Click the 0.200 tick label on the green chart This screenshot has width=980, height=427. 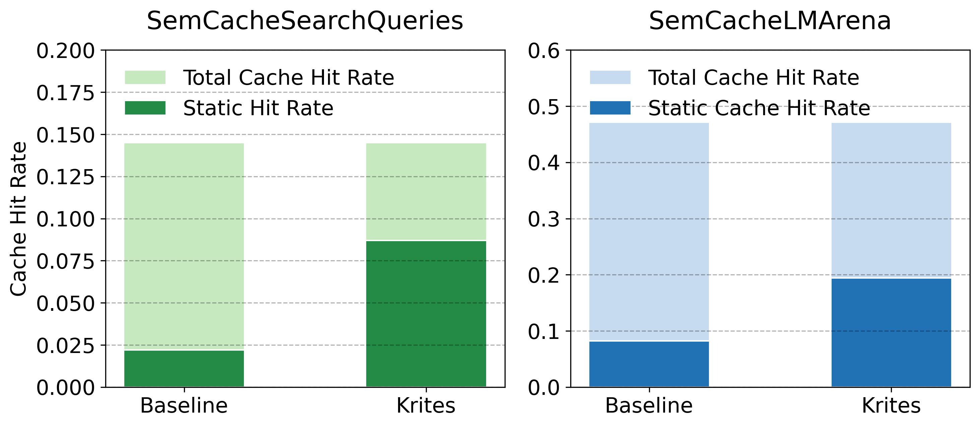click(x=65, y=51)
